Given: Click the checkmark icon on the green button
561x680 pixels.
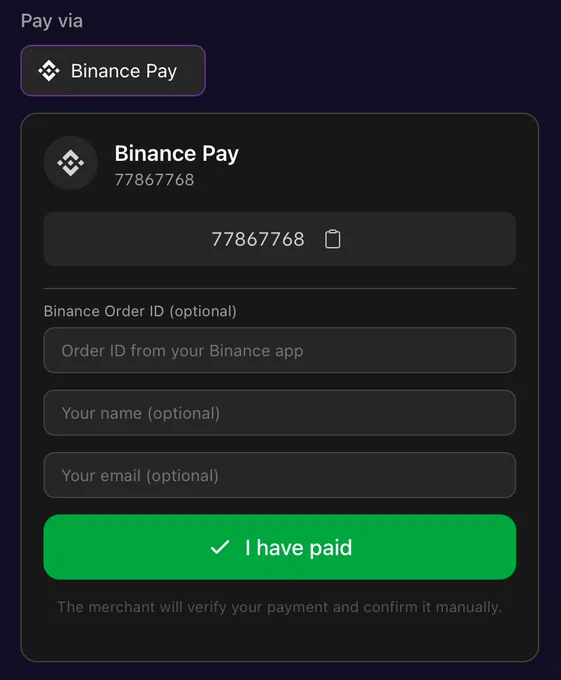Looking at the screenshot, I should pyautogui.click(x=220, y=547).
